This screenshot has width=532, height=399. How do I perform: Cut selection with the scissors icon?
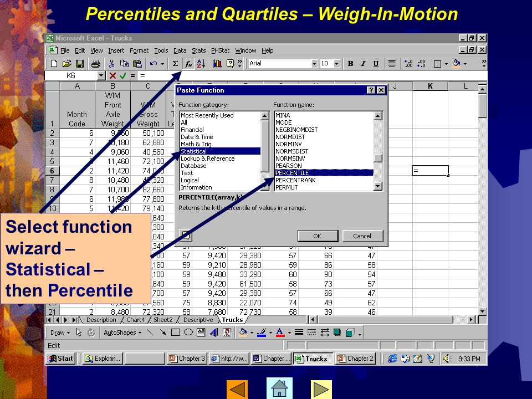111,63
